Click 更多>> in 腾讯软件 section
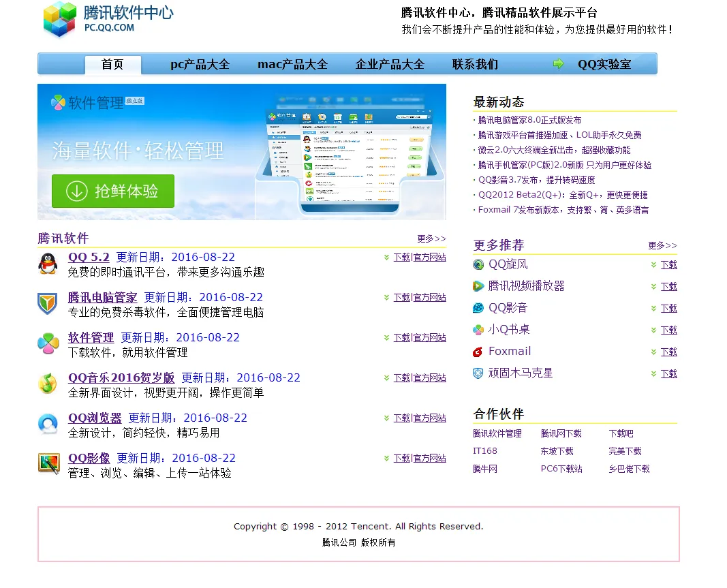Viewport: 727px width, 588px height. coord(432,238)
